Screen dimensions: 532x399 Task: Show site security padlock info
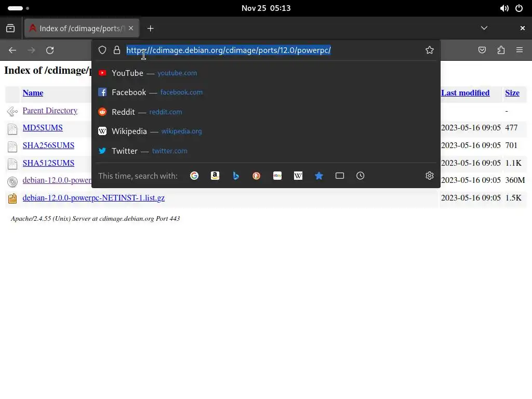point(117,50)
